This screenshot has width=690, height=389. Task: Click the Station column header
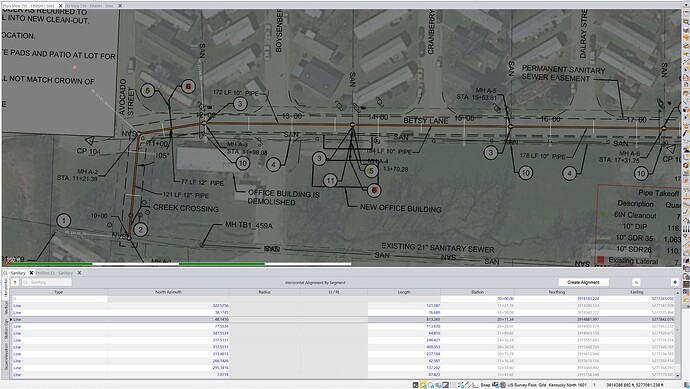coord(477,292)
